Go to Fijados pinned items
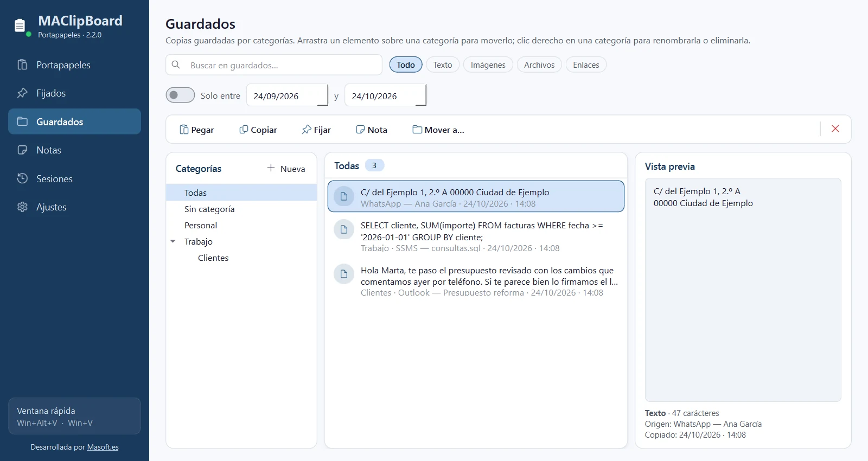The width and height of the screenshot is (868, 461). 74,93
